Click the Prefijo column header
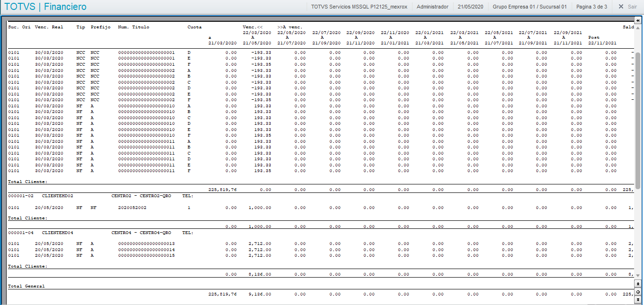 click(101, 27)
